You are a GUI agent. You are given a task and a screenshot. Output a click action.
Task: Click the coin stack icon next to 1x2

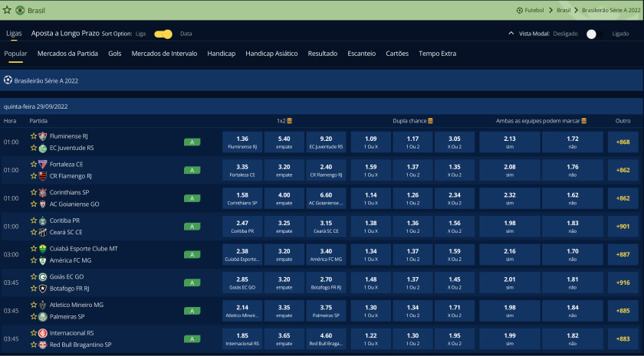coord(290,121)
